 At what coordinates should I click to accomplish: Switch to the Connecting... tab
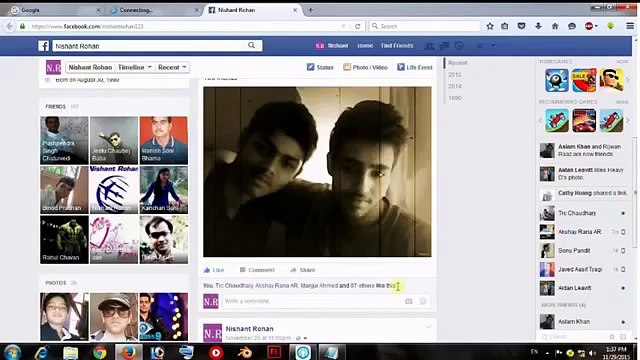[154, 10]
